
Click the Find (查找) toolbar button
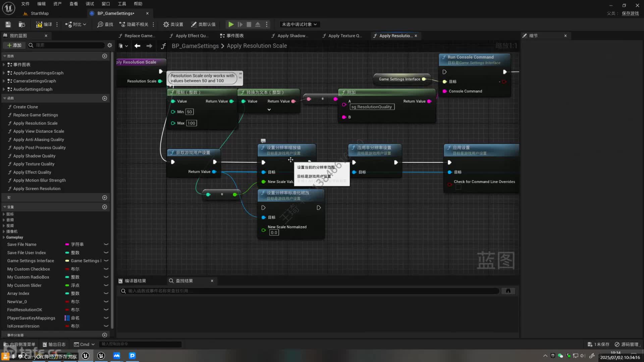tap(105, 24)
